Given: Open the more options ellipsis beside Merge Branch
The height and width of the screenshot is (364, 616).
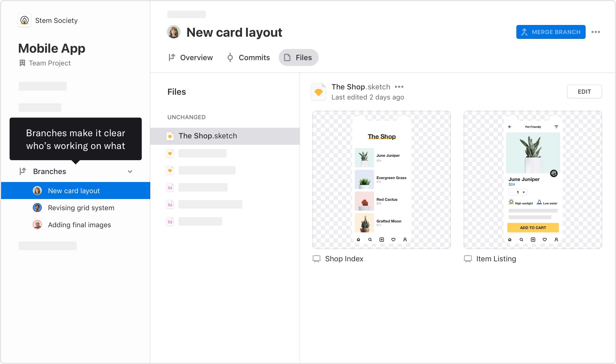Looking at the screenshot, I should point(596,32).
